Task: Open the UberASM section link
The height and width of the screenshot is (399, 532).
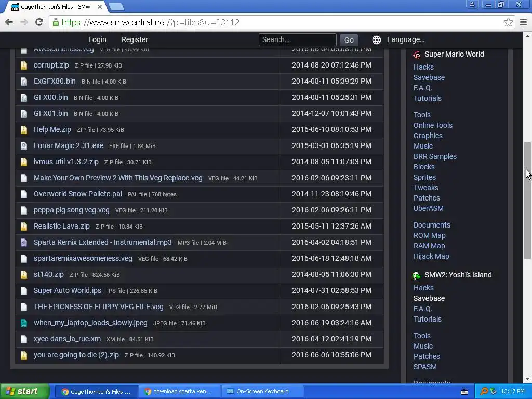Action: coord(428,208)
